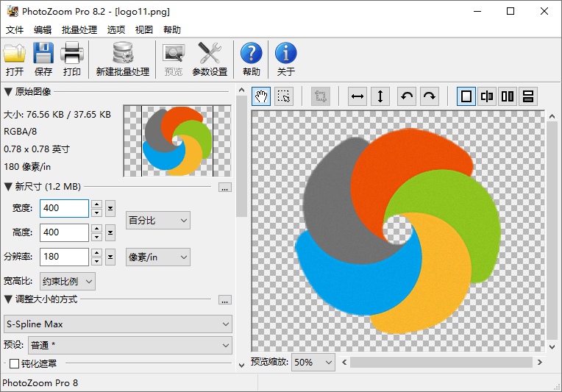Click the preview vertical scroll-down arrow
The image size is (562, 392).
(x=552, y=347)
